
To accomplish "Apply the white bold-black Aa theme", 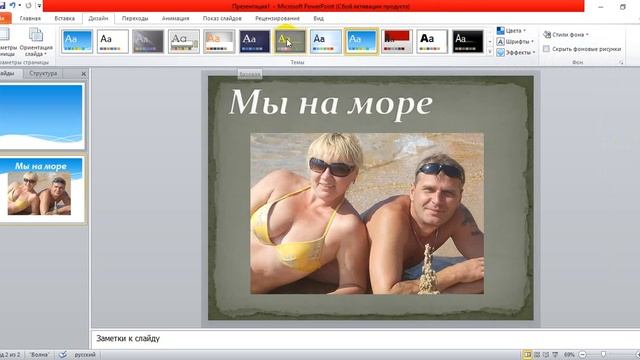I will [x=432, y=41].
